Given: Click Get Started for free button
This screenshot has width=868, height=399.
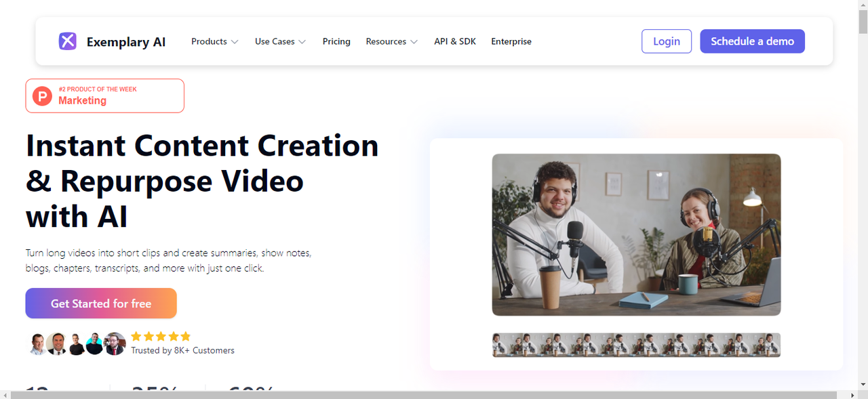Looking at the screenshot, I should 101,303.
